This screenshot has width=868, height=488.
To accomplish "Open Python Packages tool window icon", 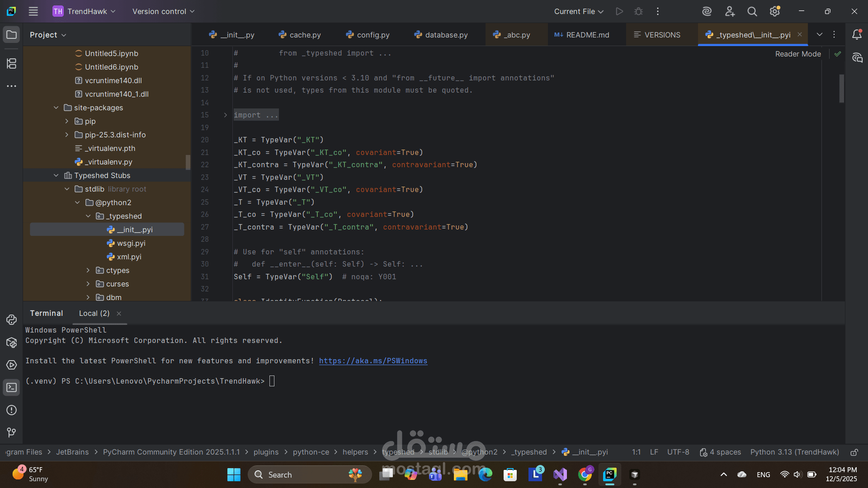I will (x=11, y=343).
